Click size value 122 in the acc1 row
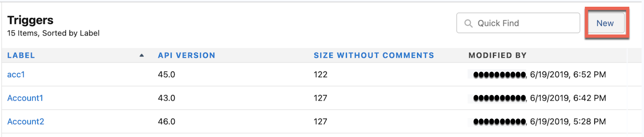644x137 pixels. (x=321, y=75)
